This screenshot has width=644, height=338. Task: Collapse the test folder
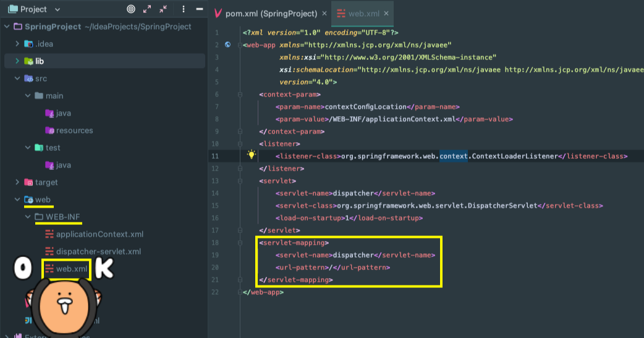click(28, 148)
